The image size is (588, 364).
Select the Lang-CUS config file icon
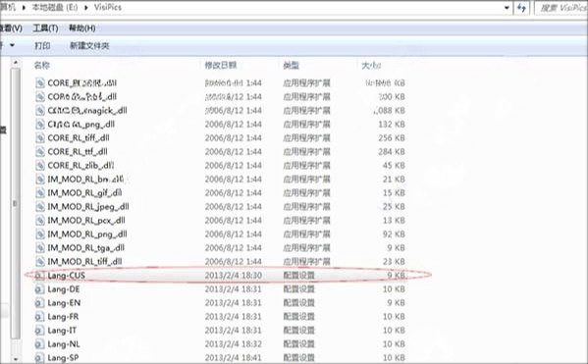pos(39,276)
